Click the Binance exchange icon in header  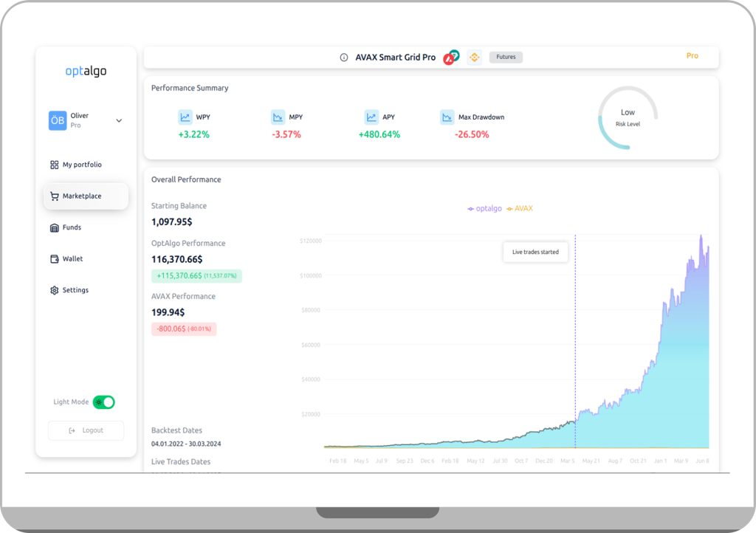click(474, 58)
